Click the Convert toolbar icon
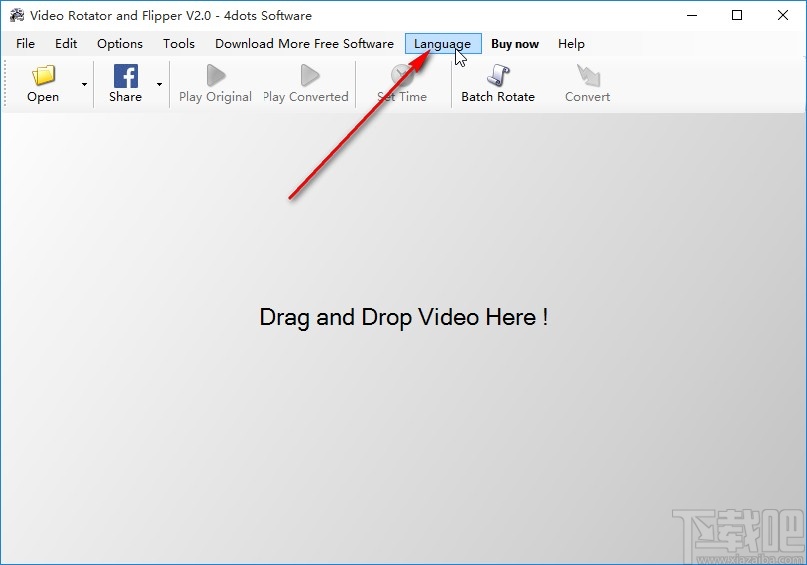Screen dimensions: 807x565 pyautogui.click(x=588, y=76)
